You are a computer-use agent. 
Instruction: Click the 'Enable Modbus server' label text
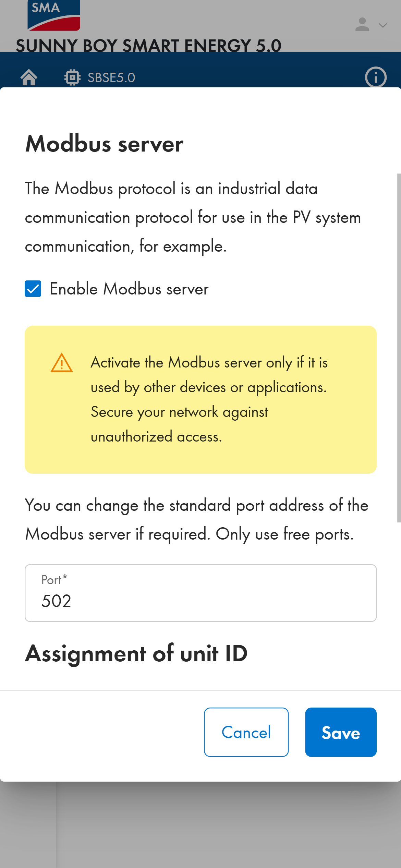[129, 289]
